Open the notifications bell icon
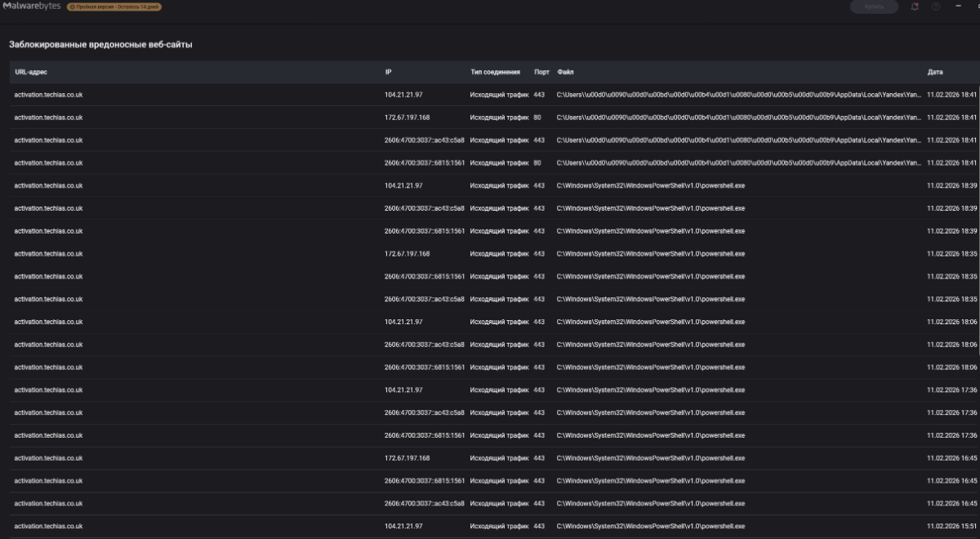 (x=915, y=7)
